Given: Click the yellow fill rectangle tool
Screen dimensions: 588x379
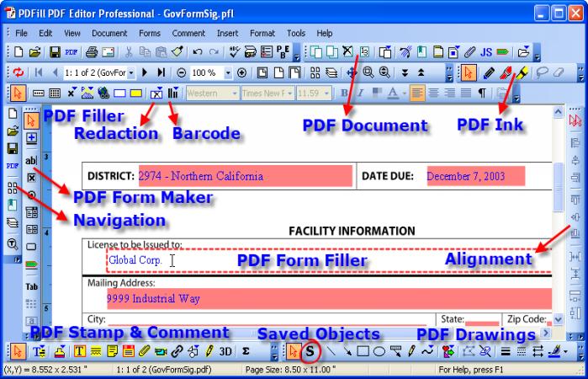Looking at the screenshot, I should pos(136,93).
